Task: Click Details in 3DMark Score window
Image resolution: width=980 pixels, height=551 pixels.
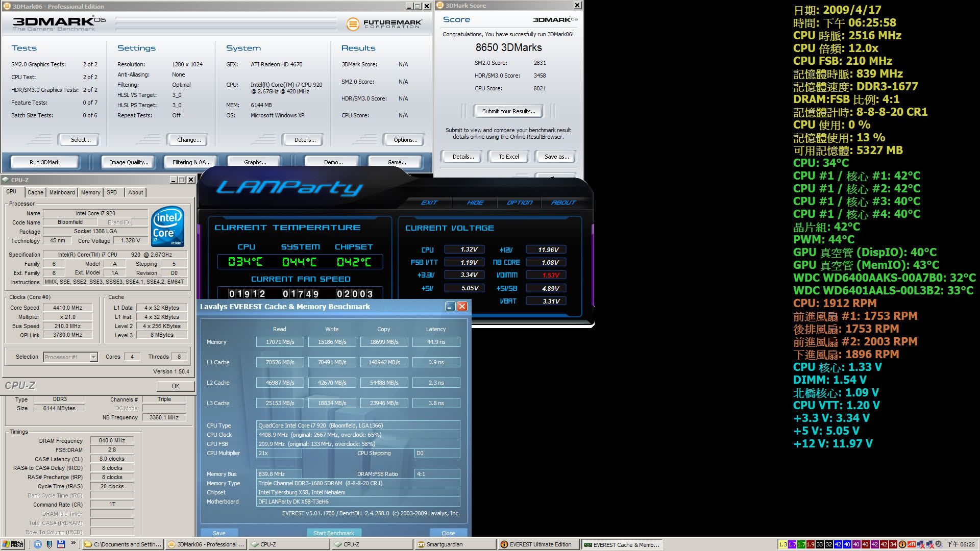Action: 463,157
